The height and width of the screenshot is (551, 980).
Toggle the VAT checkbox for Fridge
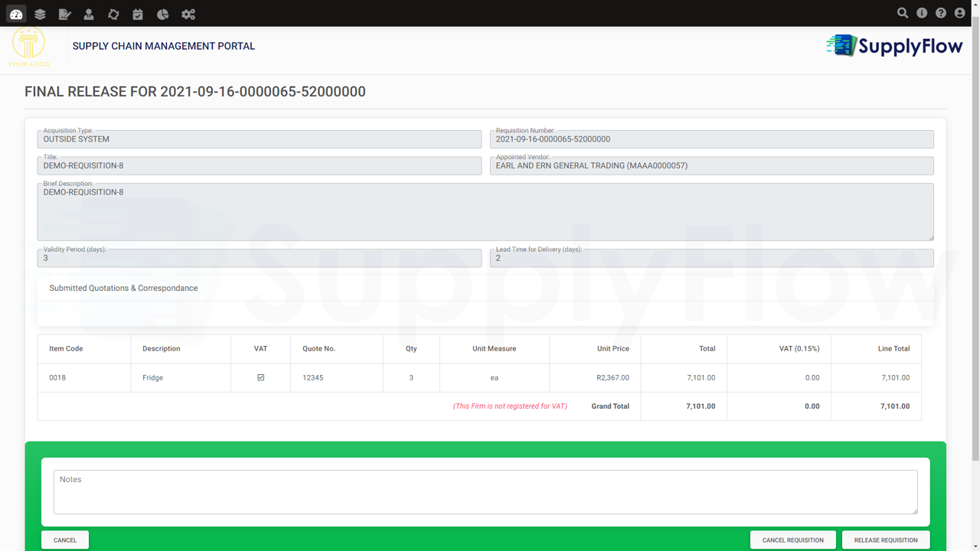pyautogui.click(x=261, y=377)
